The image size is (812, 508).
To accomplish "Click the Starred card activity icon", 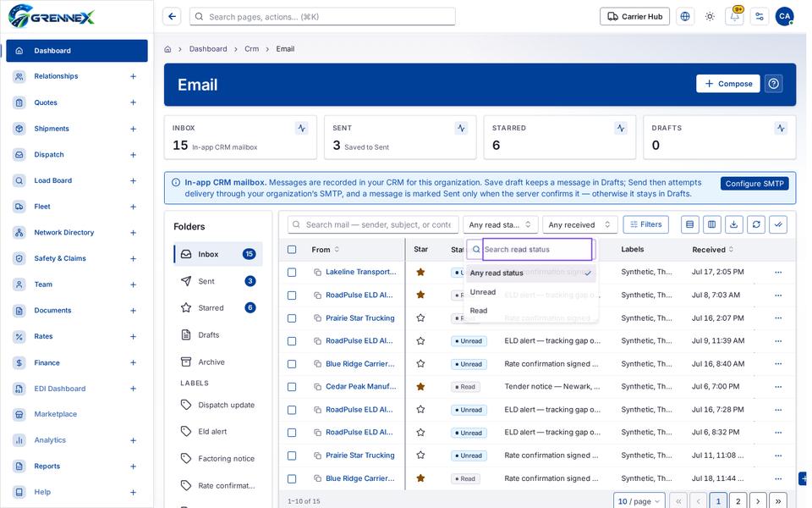I will coord(620,128).
